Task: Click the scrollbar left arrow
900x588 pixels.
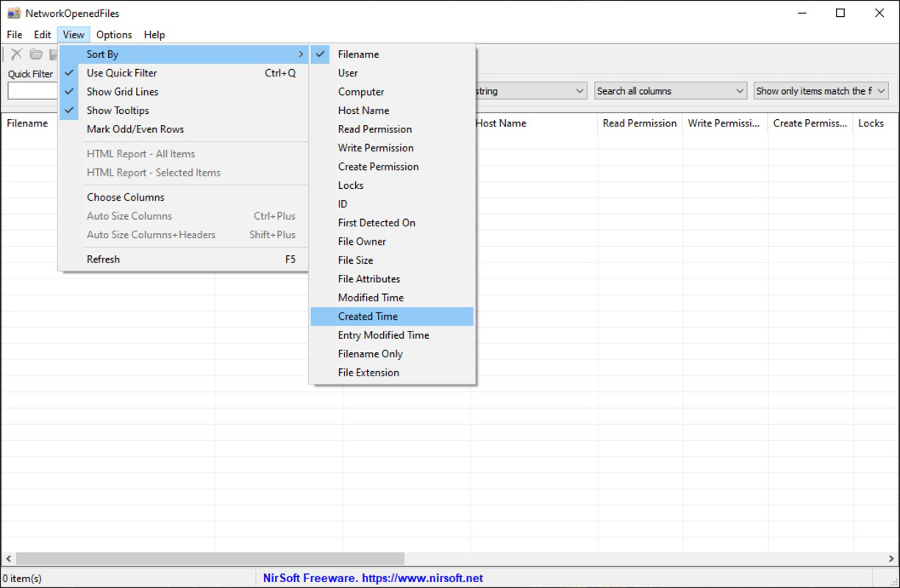Action: point(8,559)
